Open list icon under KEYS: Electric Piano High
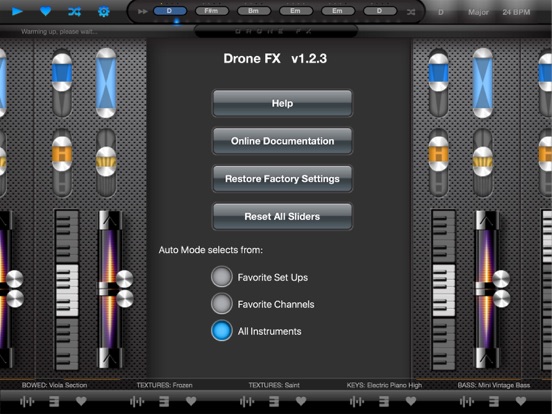Viewport: 552px width, 414px height. click(x=384, y=401)
